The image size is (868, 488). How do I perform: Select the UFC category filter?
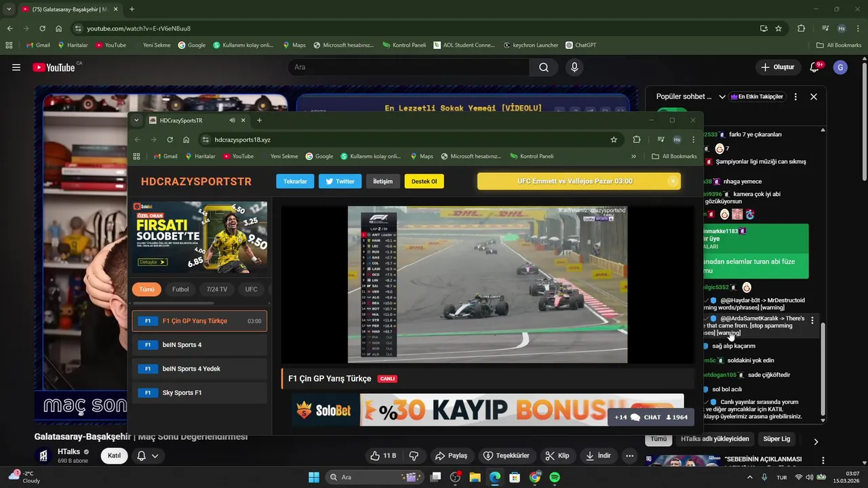click(251, 289)
